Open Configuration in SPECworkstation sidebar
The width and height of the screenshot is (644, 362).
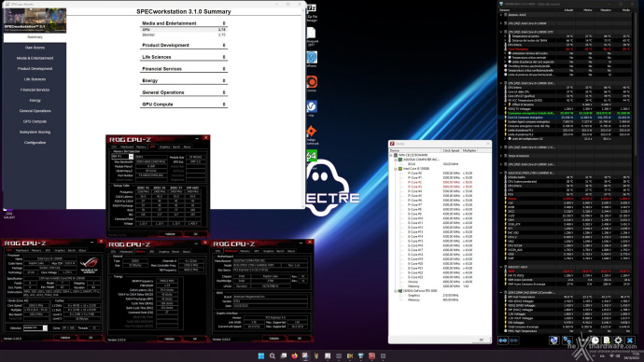pyautogui.click(x=35, y=143)
